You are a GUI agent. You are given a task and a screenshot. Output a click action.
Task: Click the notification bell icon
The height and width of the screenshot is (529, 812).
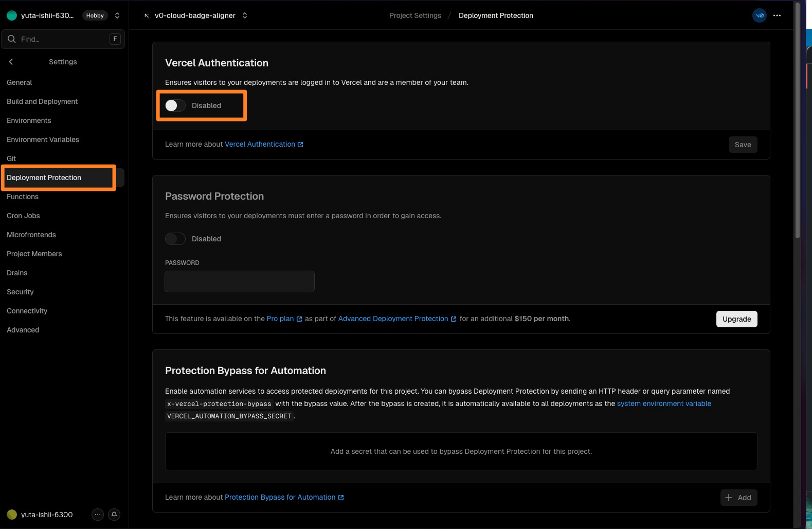[114, 515]
